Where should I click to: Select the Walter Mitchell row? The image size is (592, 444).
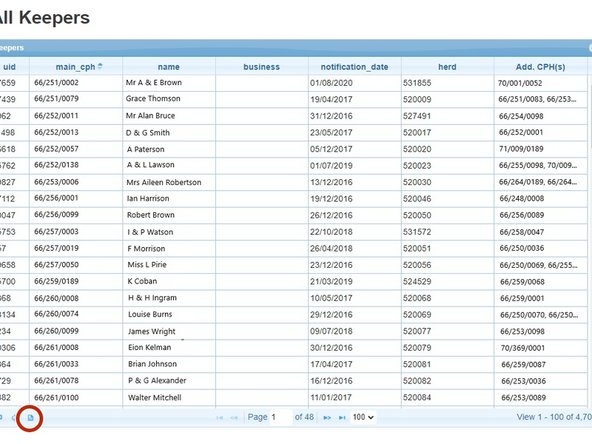(x=293, y=398)
